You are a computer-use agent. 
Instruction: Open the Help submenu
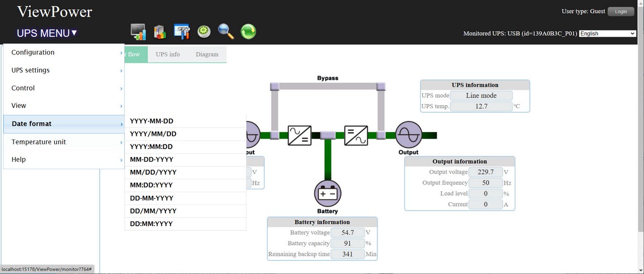pos(64,160)
